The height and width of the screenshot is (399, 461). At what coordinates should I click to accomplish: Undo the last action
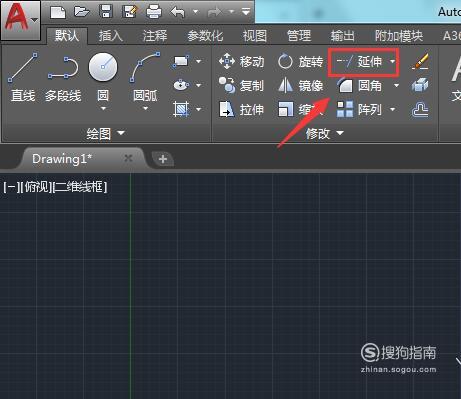178,12
